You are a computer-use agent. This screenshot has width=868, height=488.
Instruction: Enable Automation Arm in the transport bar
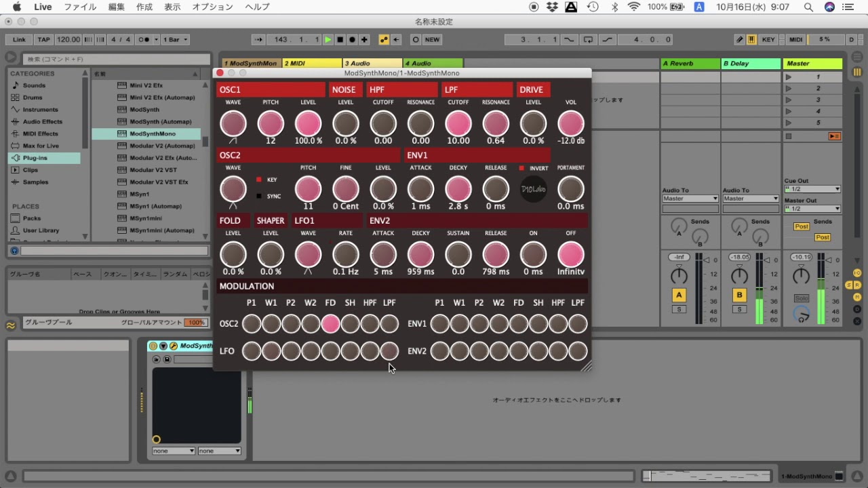coord(384,39)
